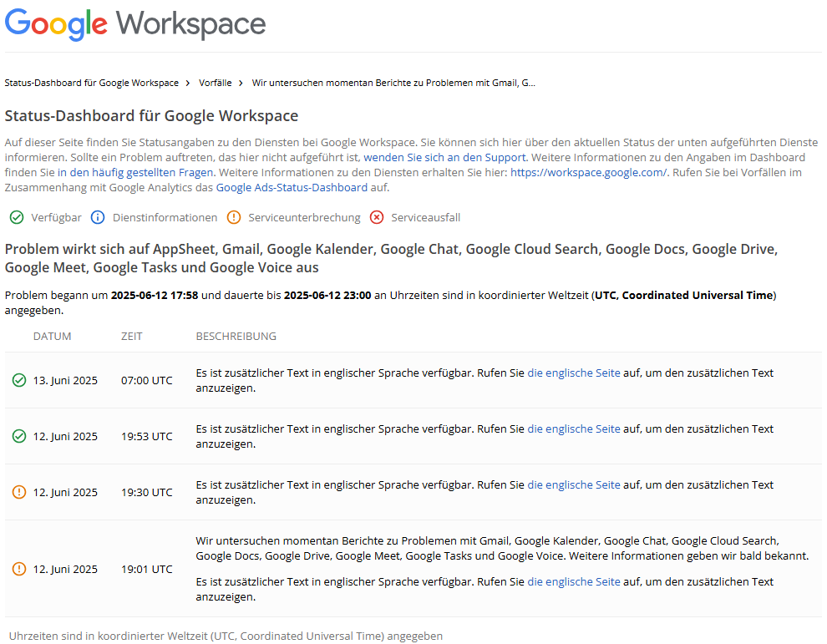Screen dimensions: 827x644
Task: Click chevron after Status-Dashboard breadcrumb
Action: (x=188, y=84)
